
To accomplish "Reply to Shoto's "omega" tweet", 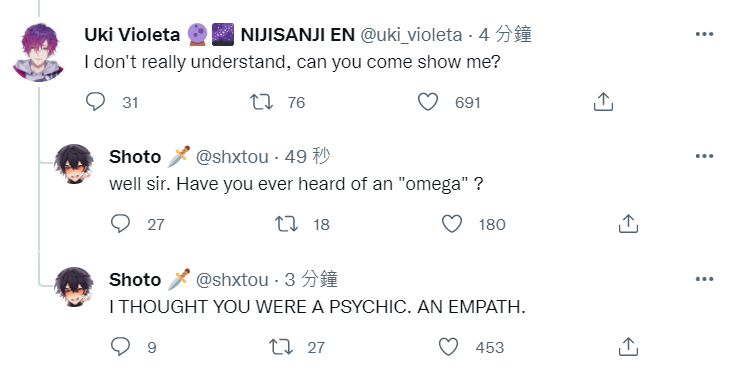I will click(121, 224).
